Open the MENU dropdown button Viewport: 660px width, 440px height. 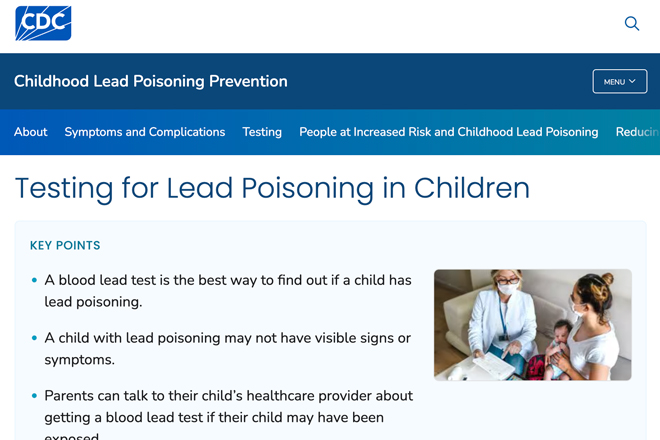pos(620,81)
